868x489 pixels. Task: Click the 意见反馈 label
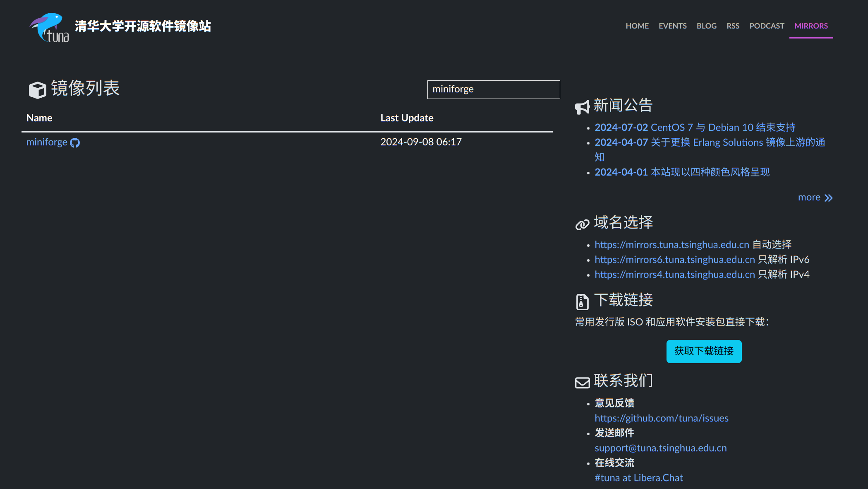pos(614,403)
